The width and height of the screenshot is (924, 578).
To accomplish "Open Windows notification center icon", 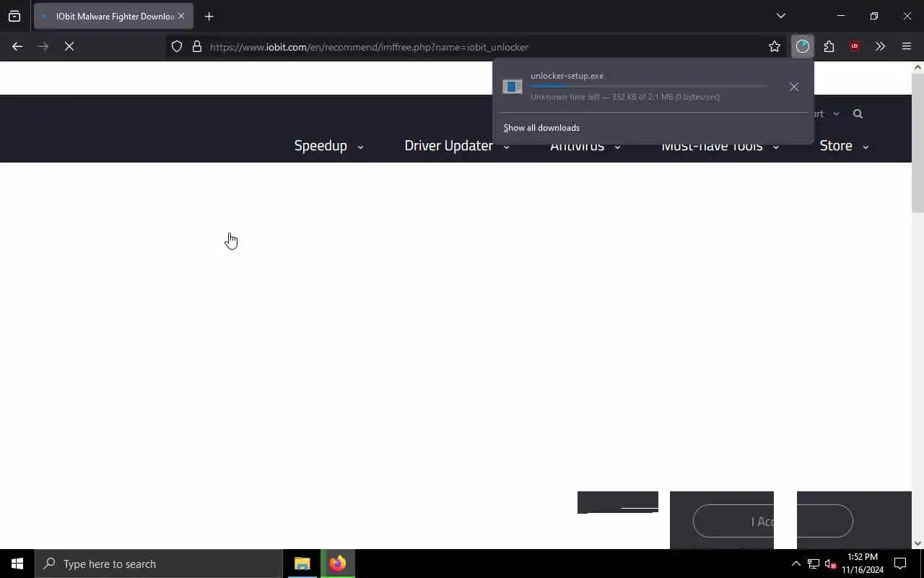I will (x=900, y=564).
